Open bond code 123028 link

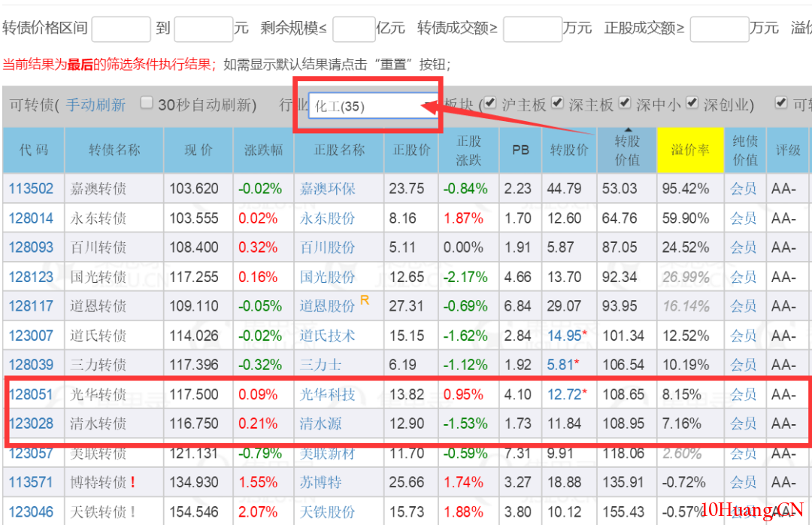[31, 423]
